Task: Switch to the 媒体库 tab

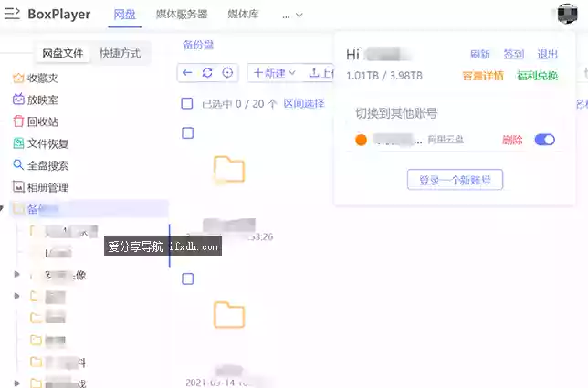Action: coord(243,15)
